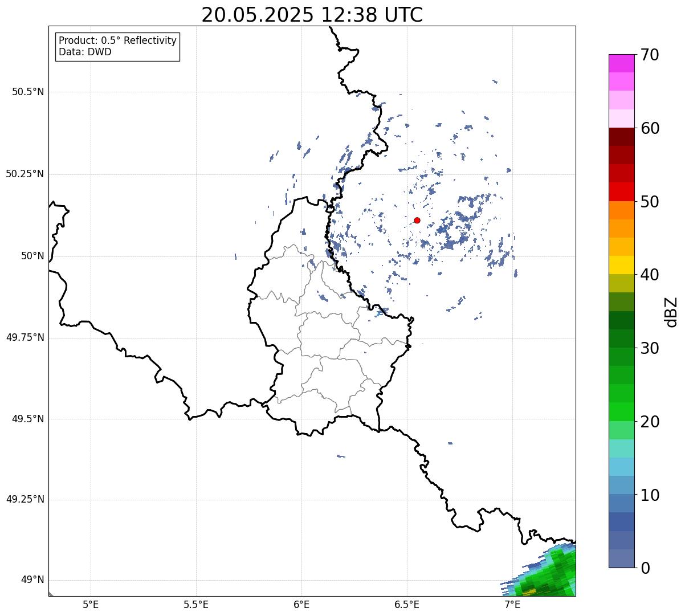Click the orange colorbar segment below 50
The width and height of the screenshot is (685, 616).
point(622,210)
